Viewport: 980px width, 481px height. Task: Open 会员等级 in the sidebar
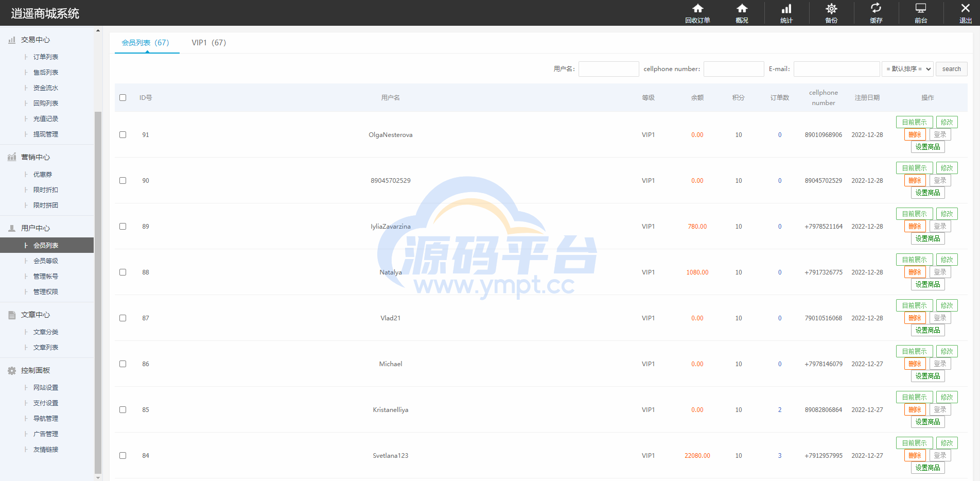[x=46, y=261]
